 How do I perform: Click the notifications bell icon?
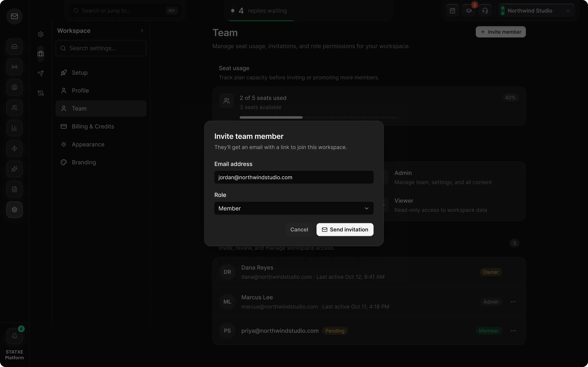coord(14,336)
